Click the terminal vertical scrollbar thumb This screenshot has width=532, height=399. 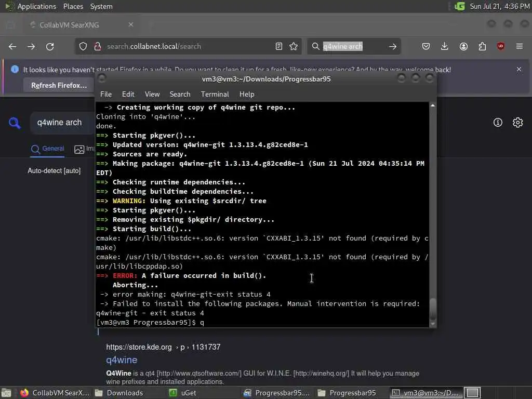click(x=433, y=309)
